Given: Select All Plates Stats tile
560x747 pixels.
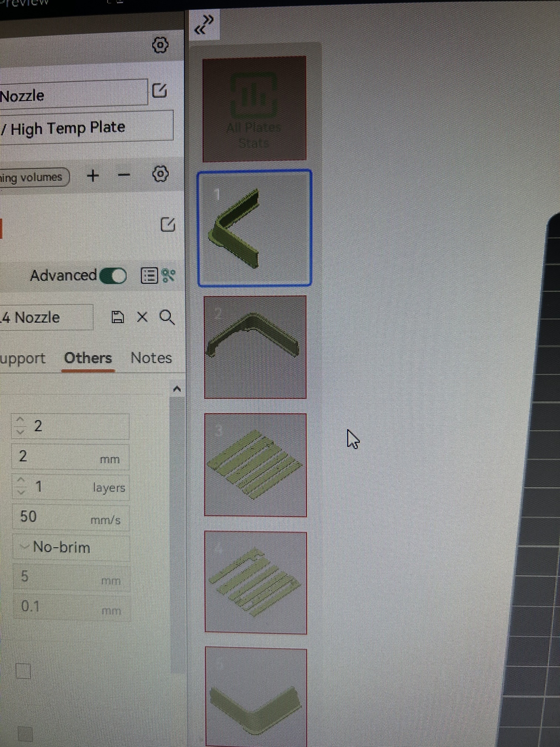Looking at the screenshot, I should (254, 109).
